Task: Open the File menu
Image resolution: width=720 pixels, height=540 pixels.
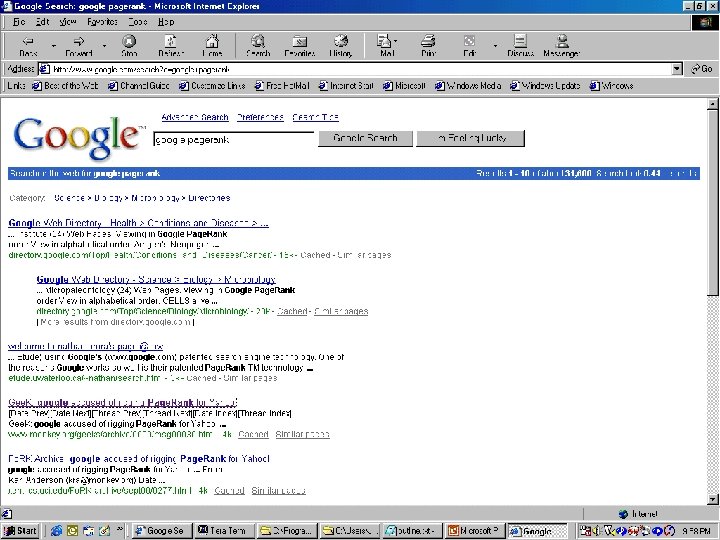Action: click(19, 22)
